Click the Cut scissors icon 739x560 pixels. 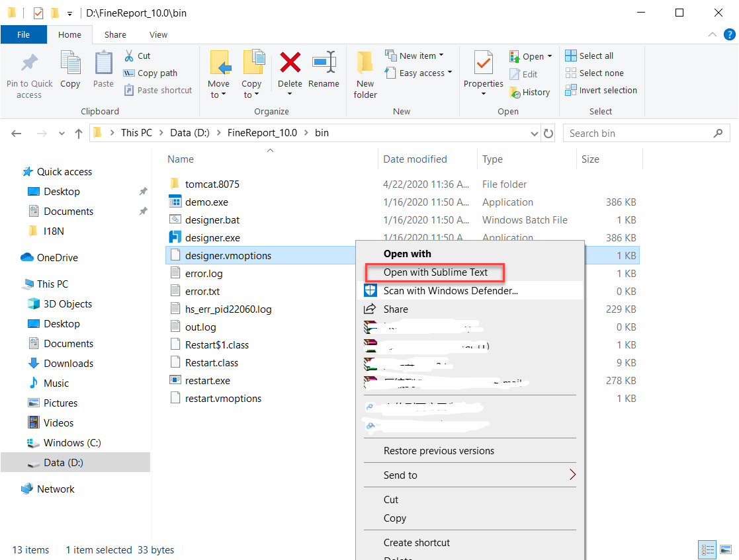coord(128,56)
